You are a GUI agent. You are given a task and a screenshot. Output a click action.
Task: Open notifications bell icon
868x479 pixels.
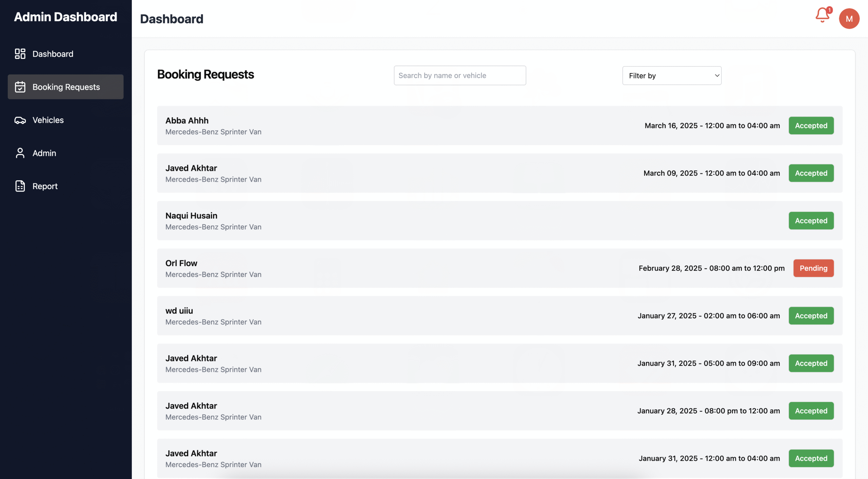coord(822,16)
